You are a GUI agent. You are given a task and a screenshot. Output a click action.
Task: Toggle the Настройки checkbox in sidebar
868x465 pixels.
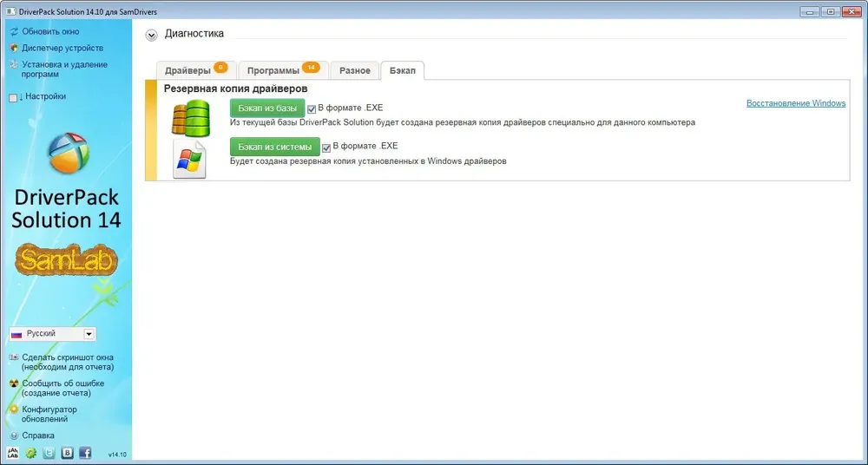[x=13, y=98]
